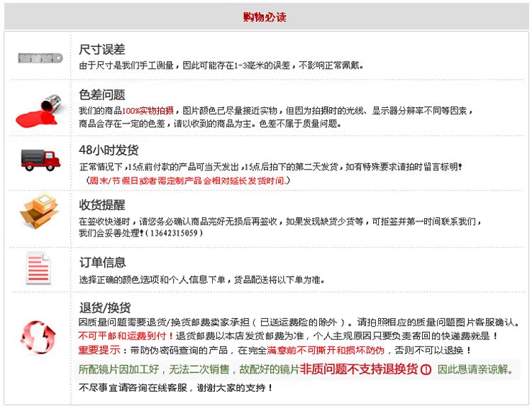Click the 收货提醒 heading
The width and height of the screenshot is (532, 411).
pos(102,205)
